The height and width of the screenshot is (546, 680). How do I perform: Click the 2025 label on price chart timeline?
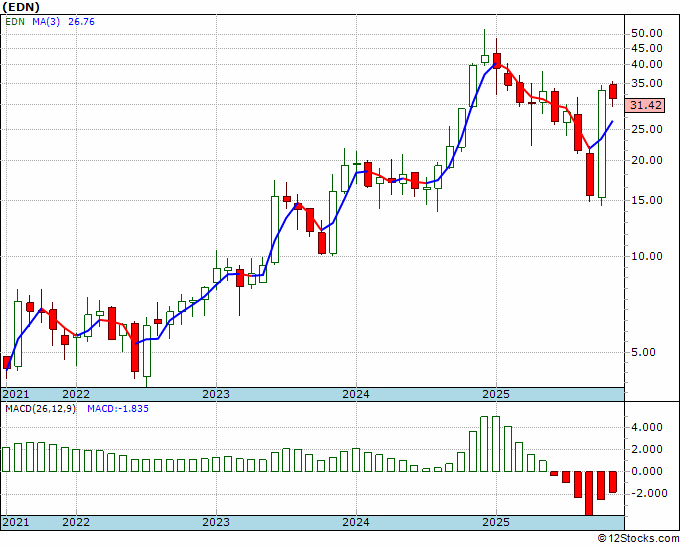pos(497,394)
